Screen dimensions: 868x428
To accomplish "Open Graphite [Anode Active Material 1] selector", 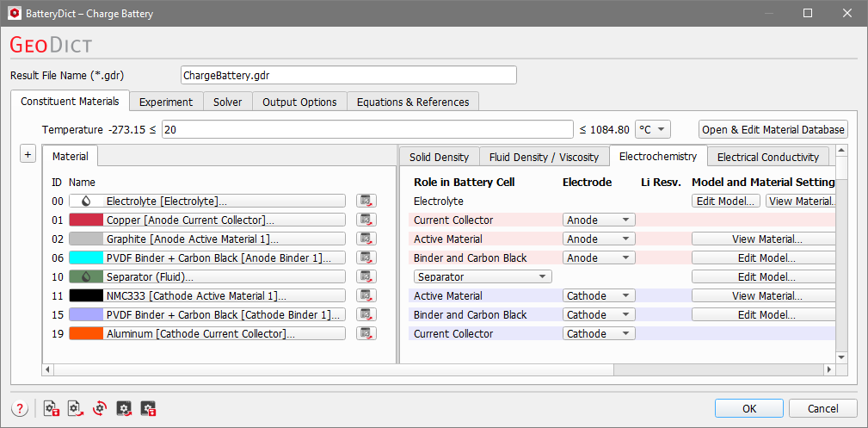I will point(207,239).
